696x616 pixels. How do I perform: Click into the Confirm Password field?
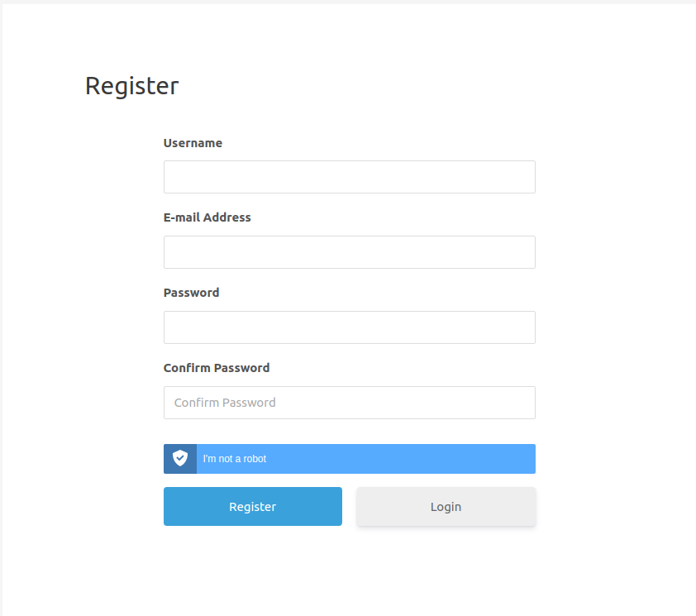[x=349, y=403]
